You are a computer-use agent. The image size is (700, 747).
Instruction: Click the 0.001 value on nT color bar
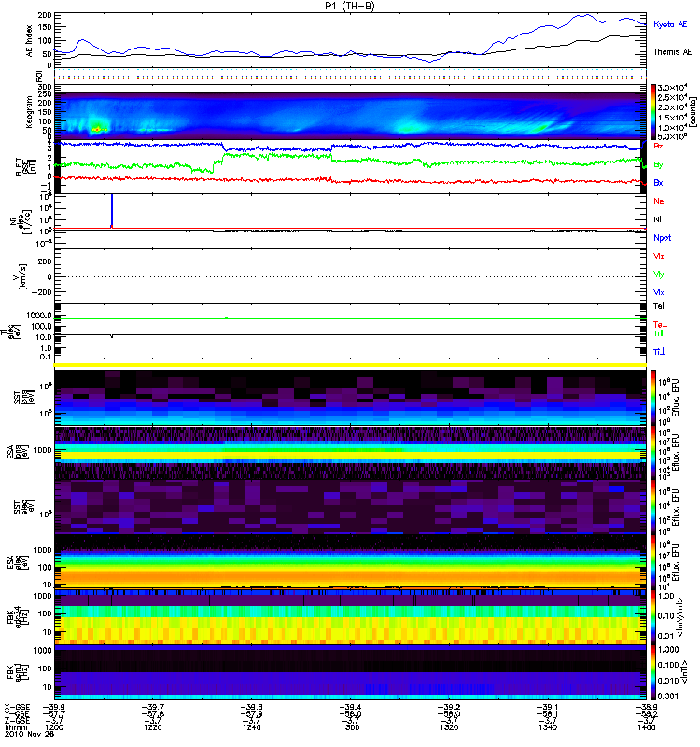667,696
